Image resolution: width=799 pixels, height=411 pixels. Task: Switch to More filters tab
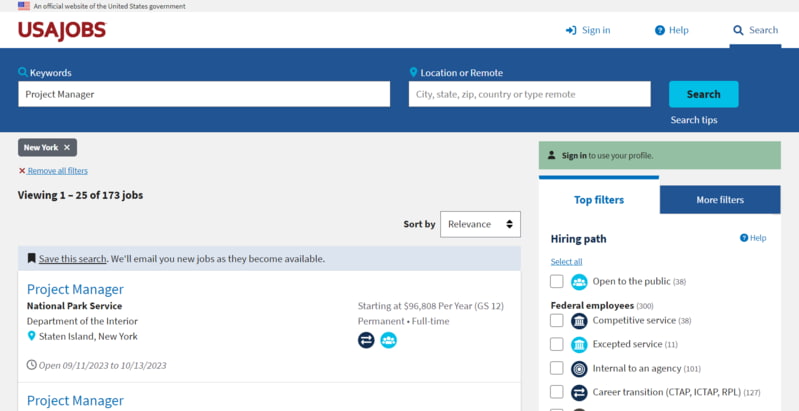point(720,200)
